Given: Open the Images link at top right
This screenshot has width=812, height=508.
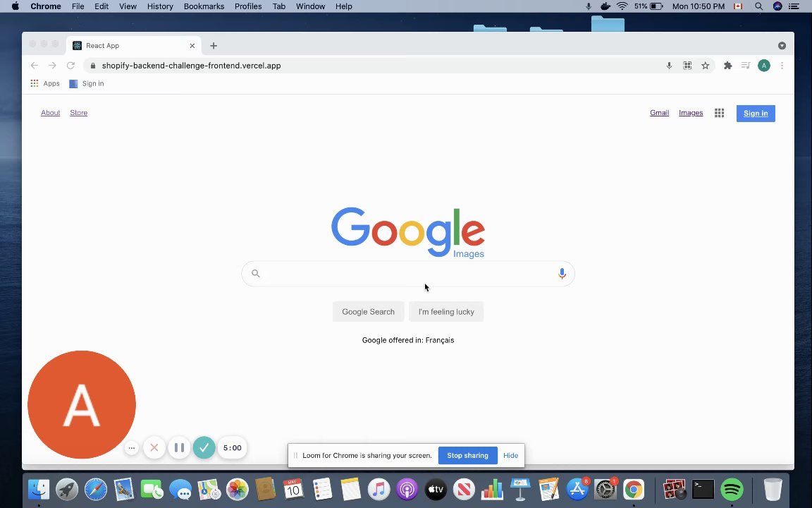Looking at the screenshot, I should (691, 112).
